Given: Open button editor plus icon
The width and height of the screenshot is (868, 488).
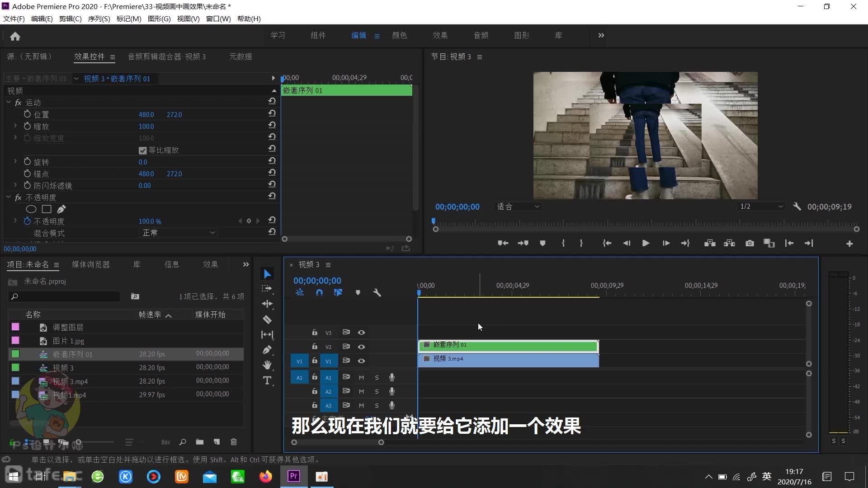Looking at the screenshot, I should [849, 244].
